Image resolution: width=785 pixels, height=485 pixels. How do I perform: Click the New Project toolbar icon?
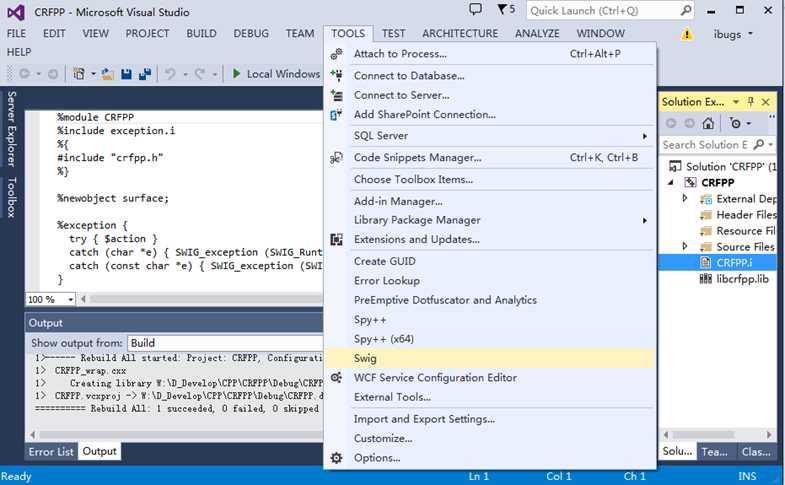coord(79,74)
